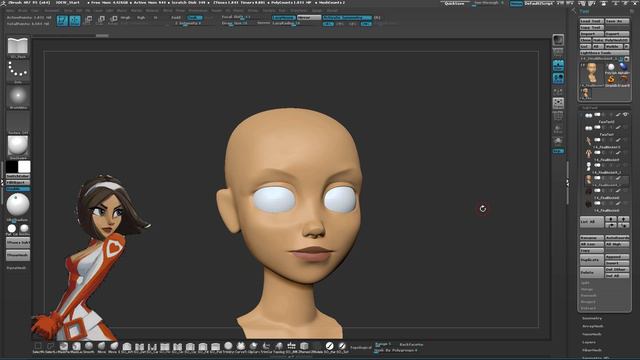Image resolution: width=640 pixels, height=360 pixels.
Task: Select the active head tool thumbnail
Action: coord(592,74)
